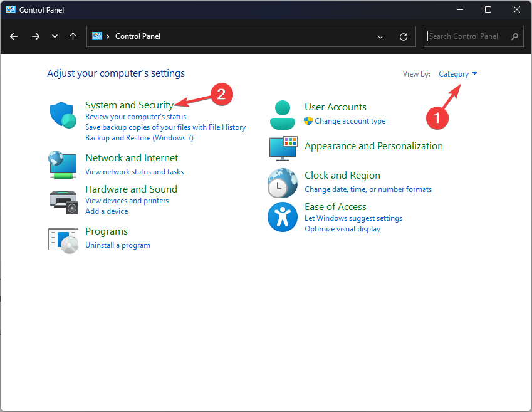The width and height of the screenshot is (532, 412).
Task: Refresh the Control Panel view
Action: click(x=404, y=36)
